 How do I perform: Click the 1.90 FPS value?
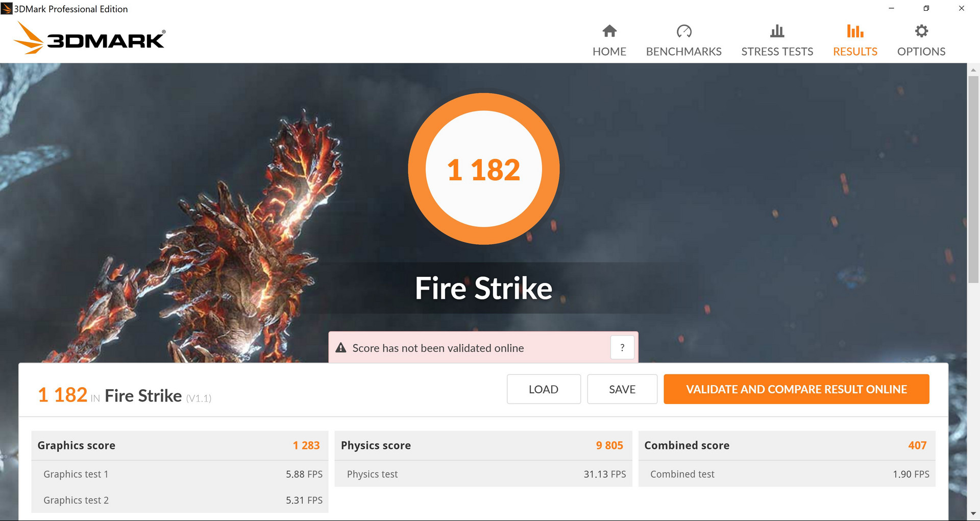click(911, 474)
